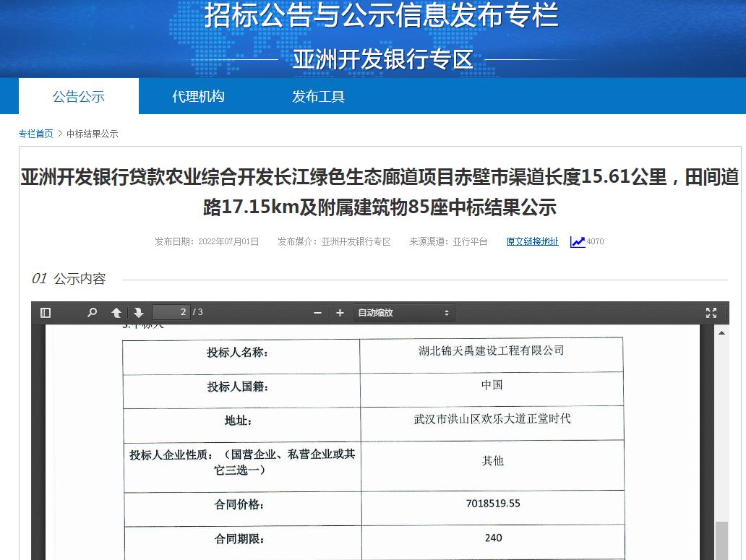Click the blue view-count trend icon
Screen dimensions: 746x560
(x=576, y=241)
